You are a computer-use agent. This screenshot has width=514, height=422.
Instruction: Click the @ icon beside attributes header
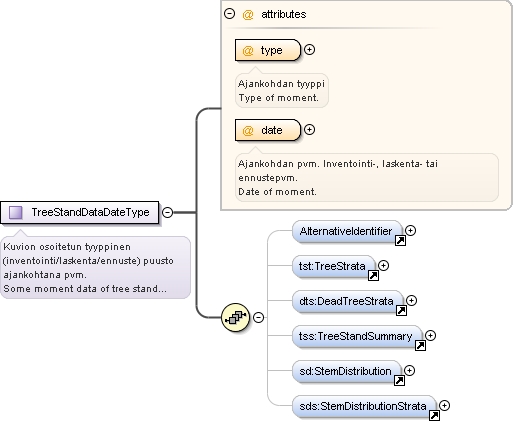248,14
